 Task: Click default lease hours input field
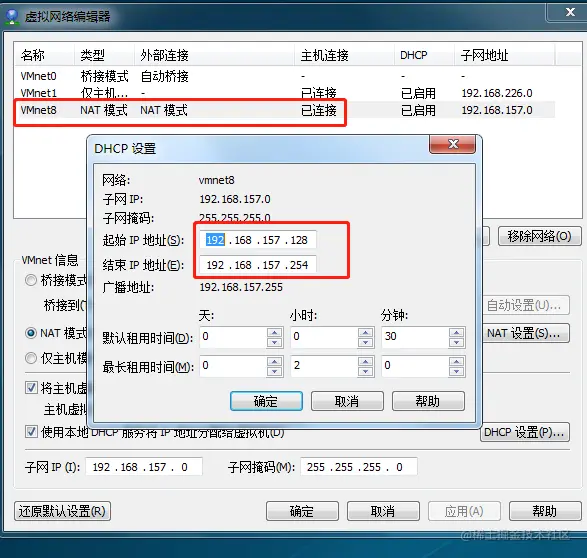click(x=324, y=337)
